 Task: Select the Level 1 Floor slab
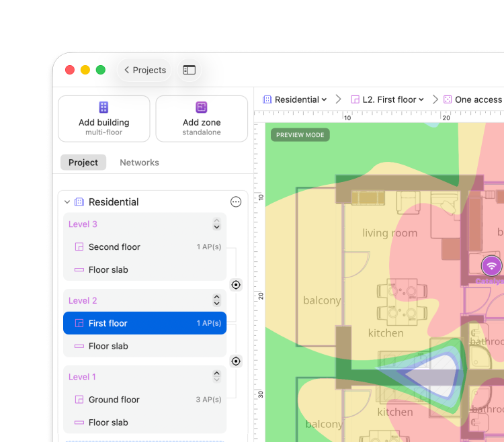tap(144, 423)
